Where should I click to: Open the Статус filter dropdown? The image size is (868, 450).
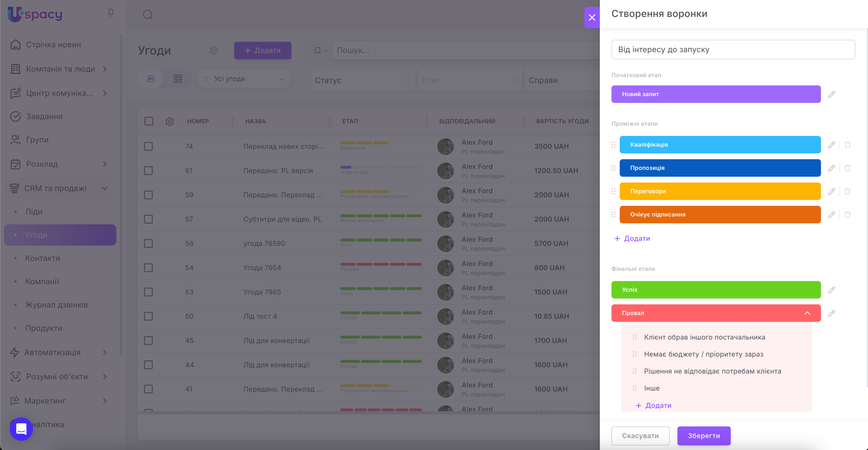pyautogui.click(x=362, y=80)
